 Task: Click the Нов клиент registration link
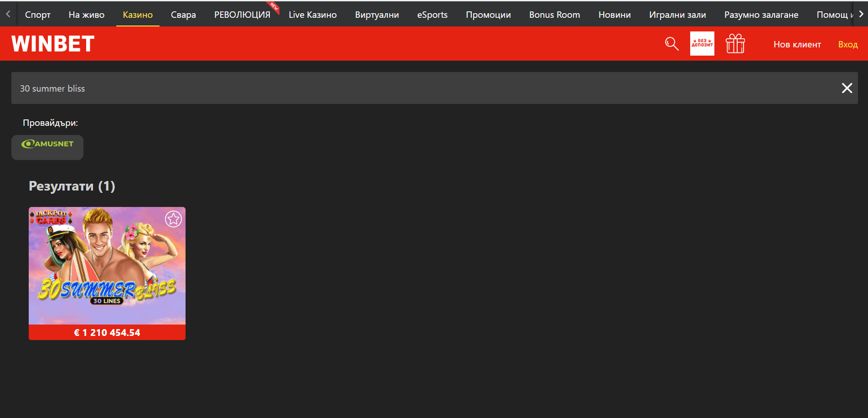(797, 44)
